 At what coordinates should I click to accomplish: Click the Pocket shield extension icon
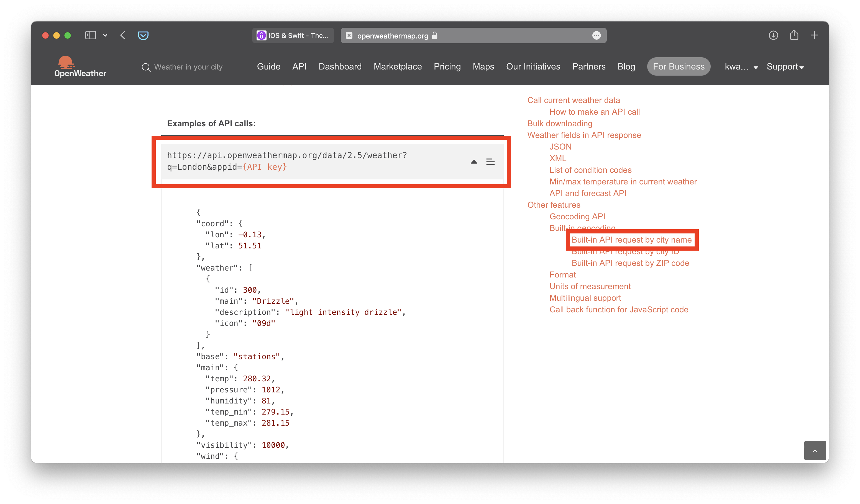tap(143, 35)
